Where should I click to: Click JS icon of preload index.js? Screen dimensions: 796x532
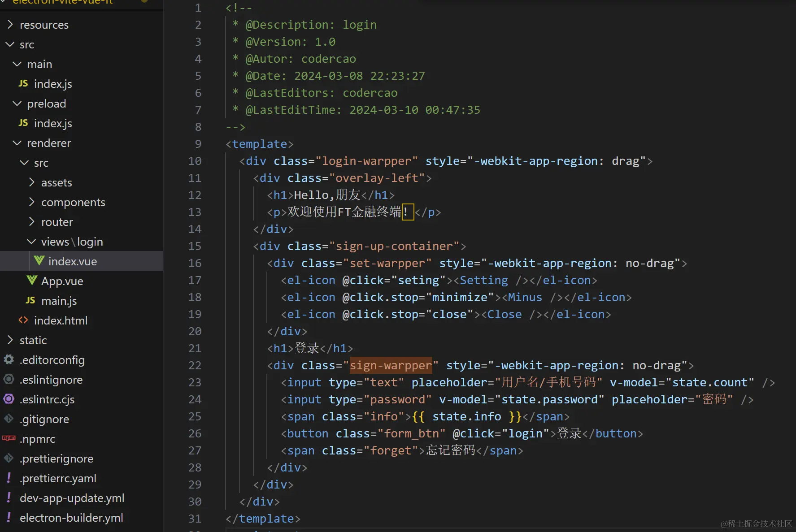(x=23, y=123)
